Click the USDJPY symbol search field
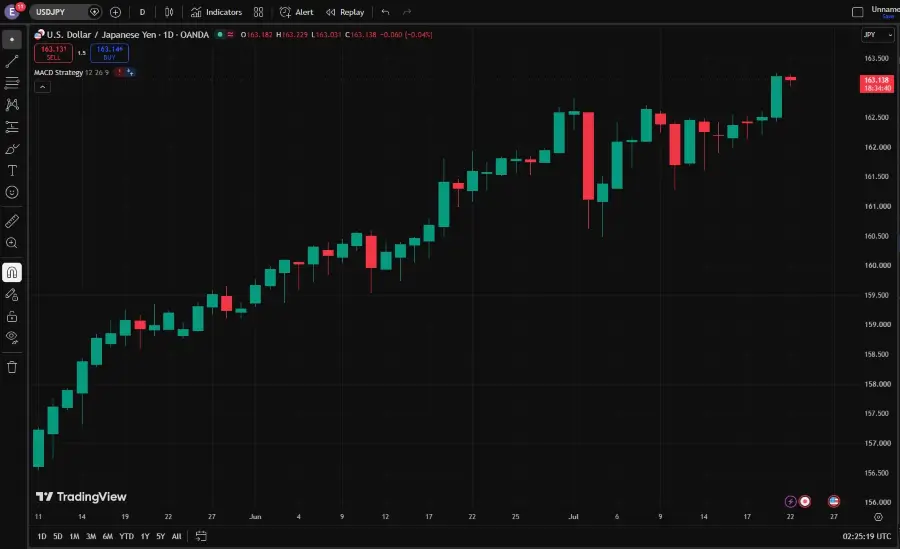900x549 pixels. tap(60, 12)
